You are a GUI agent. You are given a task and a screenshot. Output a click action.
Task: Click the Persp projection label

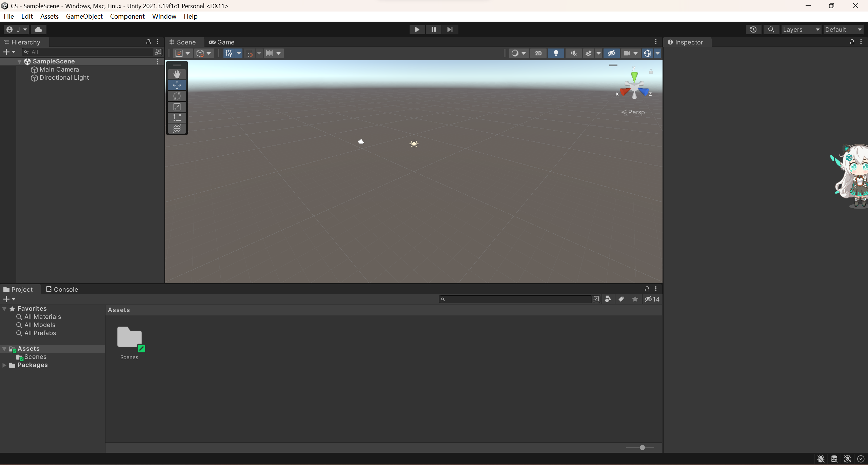coord(633,112)
